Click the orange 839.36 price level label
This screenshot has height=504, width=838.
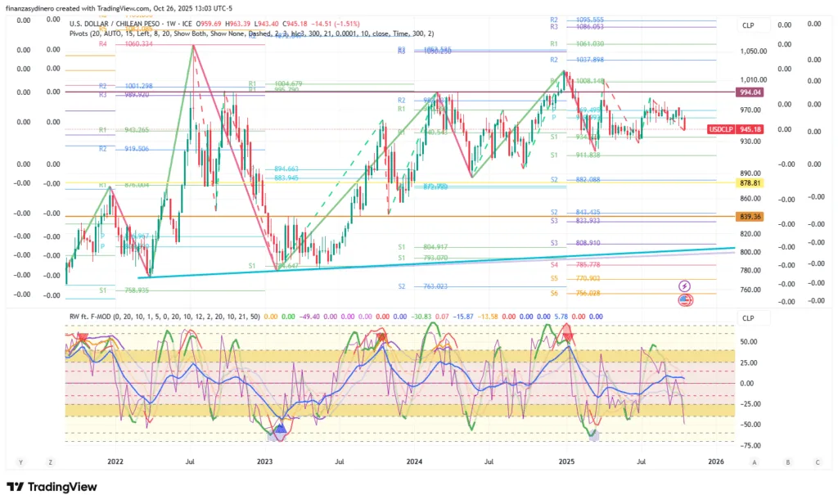pyautogui.click(x=750, y=217)
